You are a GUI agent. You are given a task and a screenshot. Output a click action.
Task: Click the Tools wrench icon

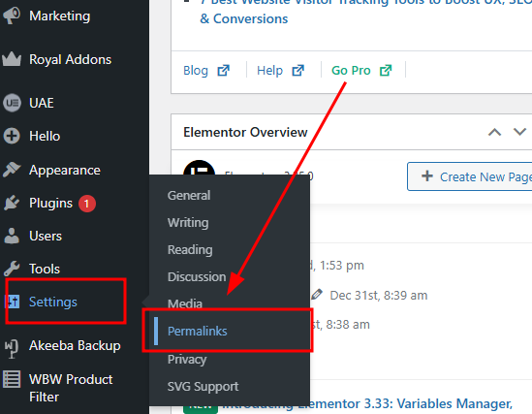click(12, 269)
